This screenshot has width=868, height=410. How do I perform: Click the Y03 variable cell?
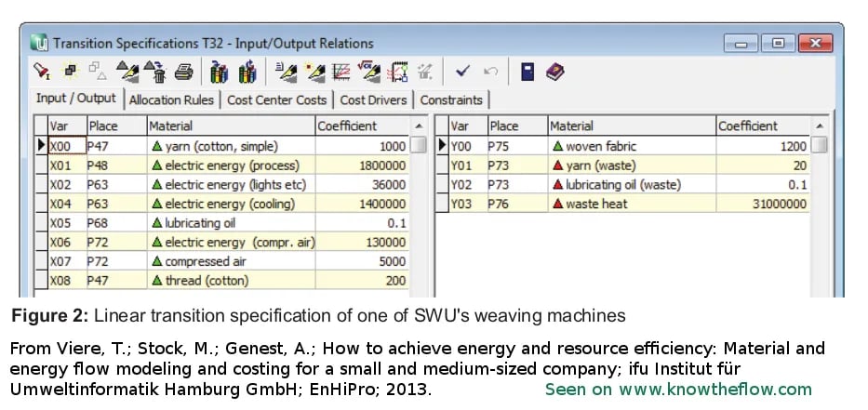click(468, 204)
